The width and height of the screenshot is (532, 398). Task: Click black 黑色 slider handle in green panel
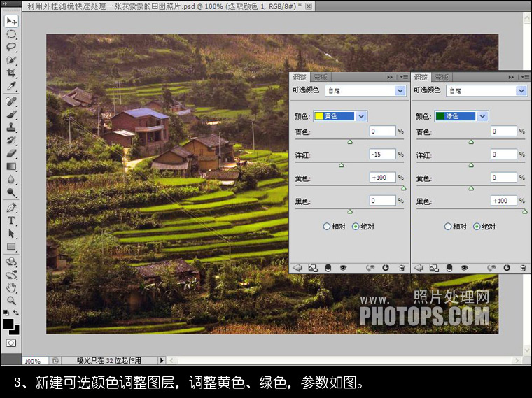tap(525, 211)
